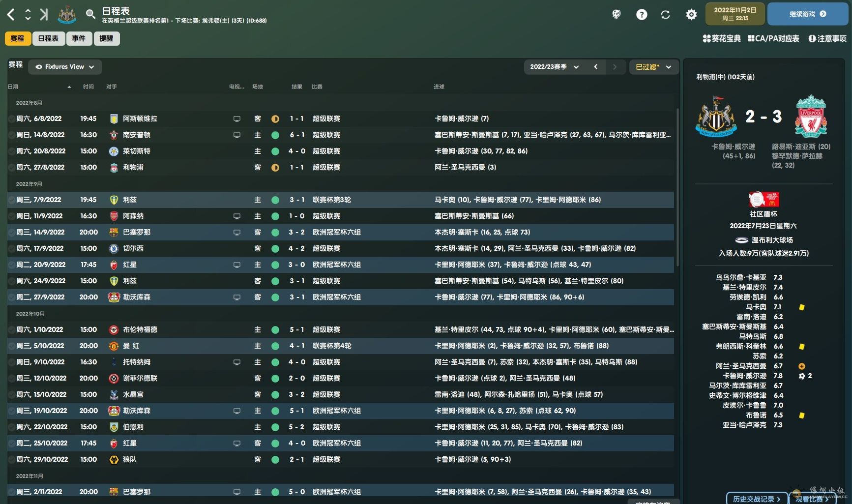
Task: Open the help question mark icon
Action: click(642, 15)
